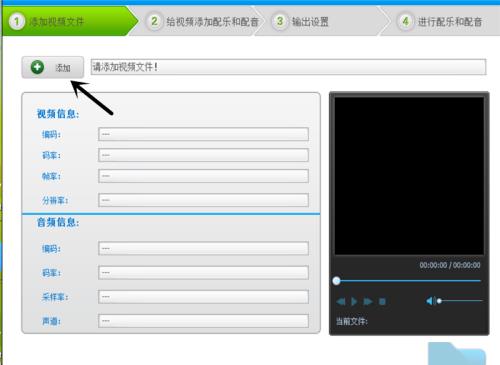Viewport: 500px width, 365px height.
Task: Click the video 码率 field
Action: click(203, 155)
